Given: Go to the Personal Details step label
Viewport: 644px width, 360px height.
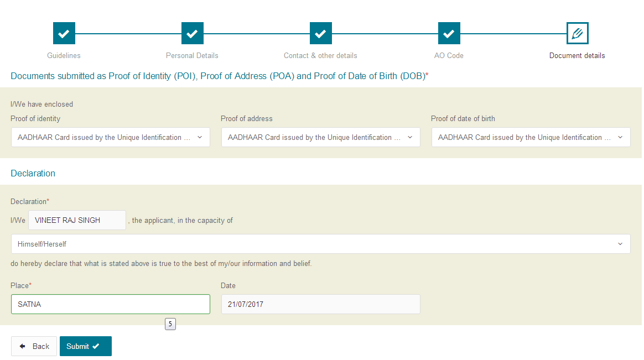Looking at the screenshot, I should click(192, 55).
